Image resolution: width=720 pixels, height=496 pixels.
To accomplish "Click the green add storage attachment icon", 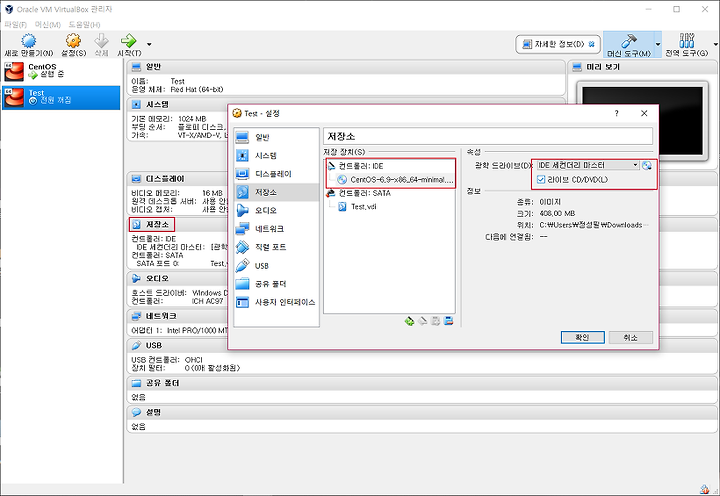I will click(x=409, y=321).
